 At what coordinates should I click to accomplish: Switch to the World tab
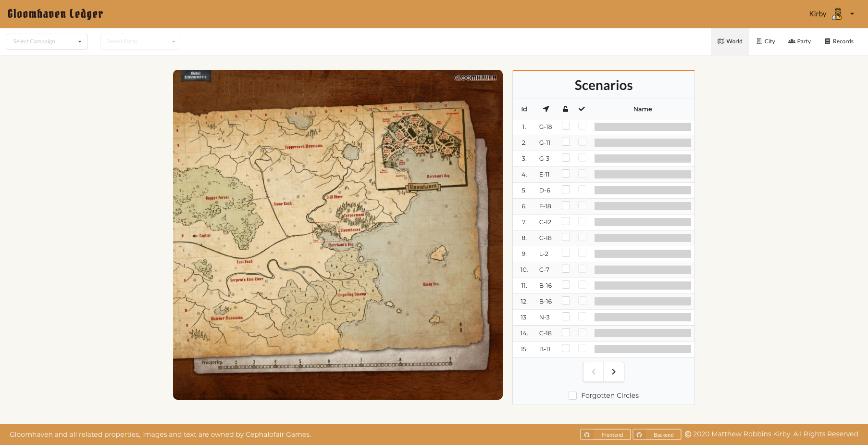(x=730, y=41)
